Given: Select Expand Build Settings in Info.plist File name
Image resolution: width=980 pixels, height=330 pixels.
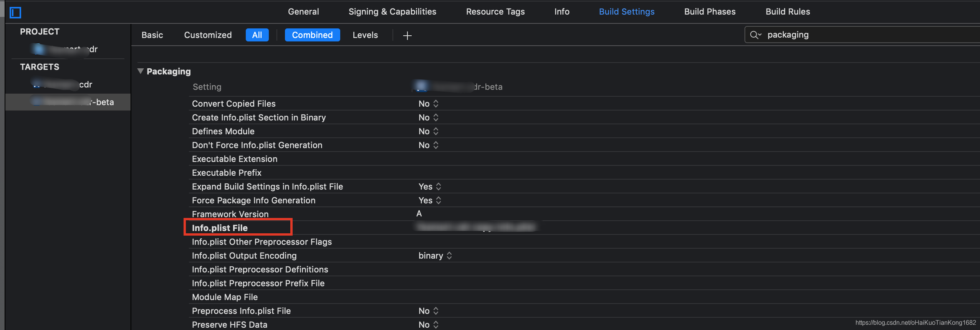Looking at the screenshot, I should 267,186.
